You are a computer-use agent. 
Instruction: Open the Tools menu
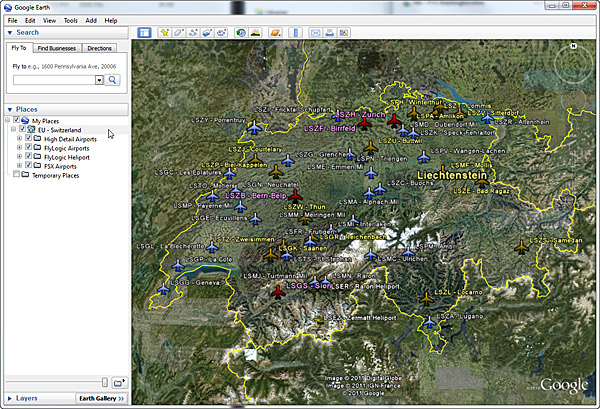tap(70, 20)
